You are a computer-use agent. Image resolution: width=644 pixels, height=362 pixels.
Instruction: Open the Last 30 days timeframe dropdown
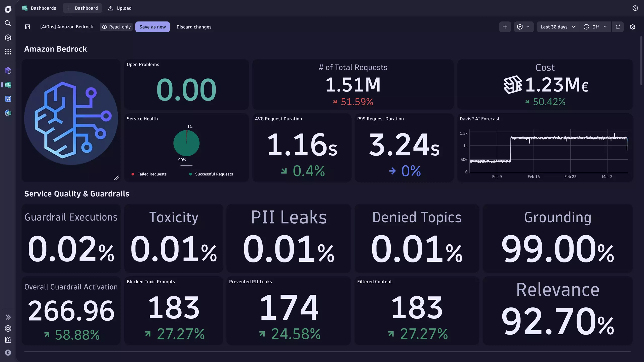[558, 27]
